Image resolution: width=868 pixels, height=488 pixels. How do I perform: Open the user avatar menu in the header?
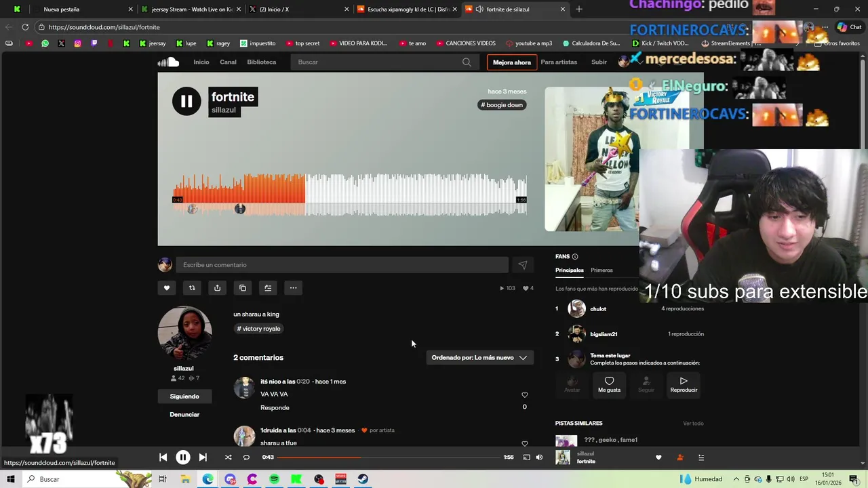coord(624,62)
